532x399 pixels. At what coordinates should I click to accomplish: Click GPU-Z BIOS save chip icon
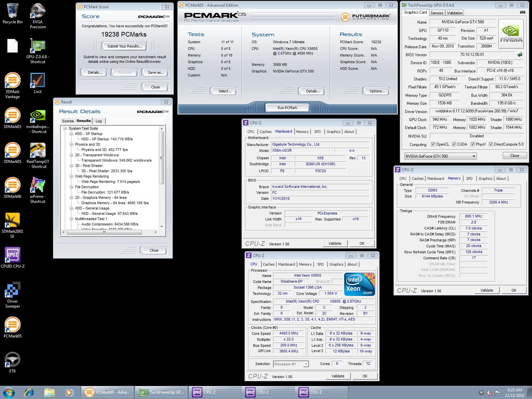pos(520,55)
